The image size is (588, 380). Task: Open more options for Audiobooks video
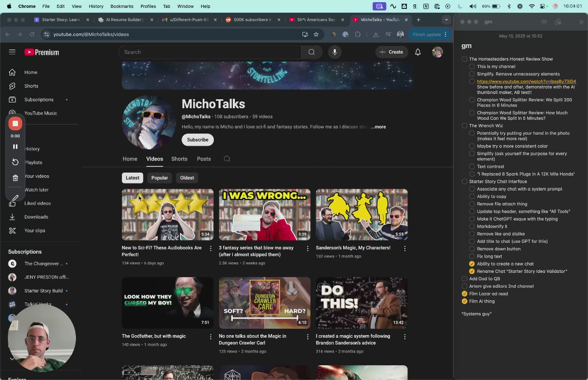coord(211,249)
